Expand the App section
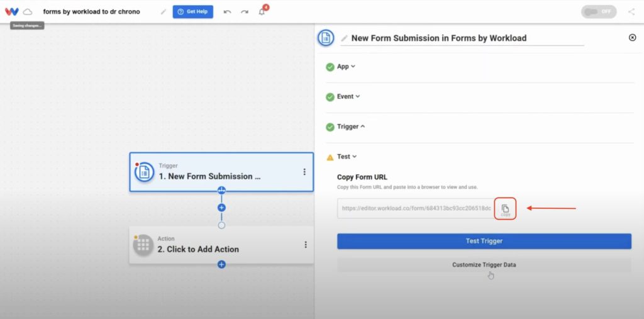644x319 pixels. tap(347, 67)
